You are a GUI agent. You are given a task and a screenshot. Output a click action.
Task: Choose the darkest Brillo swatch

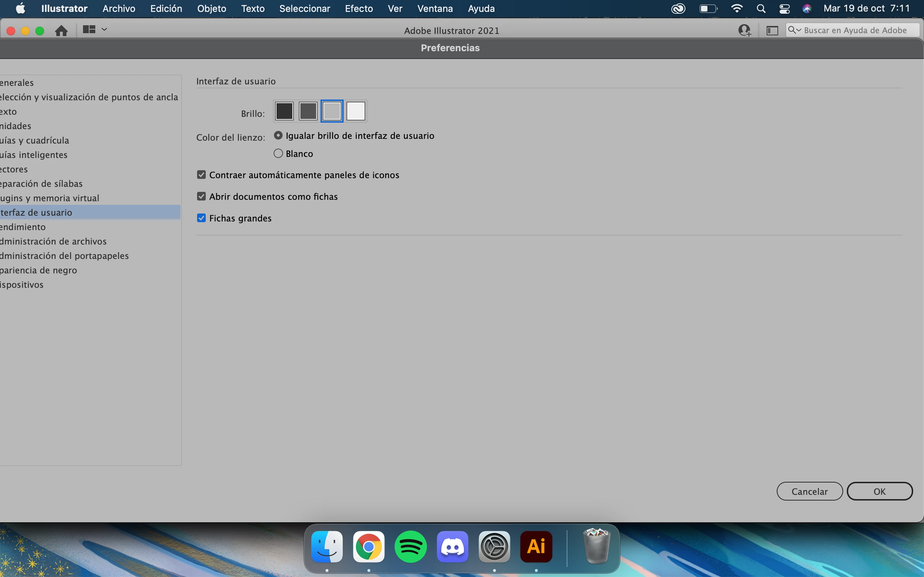pos(284,111)
